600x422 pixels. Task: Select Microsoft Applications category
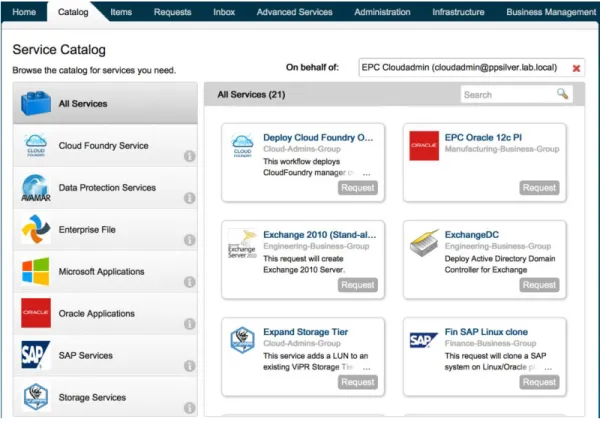coord(101,272)
